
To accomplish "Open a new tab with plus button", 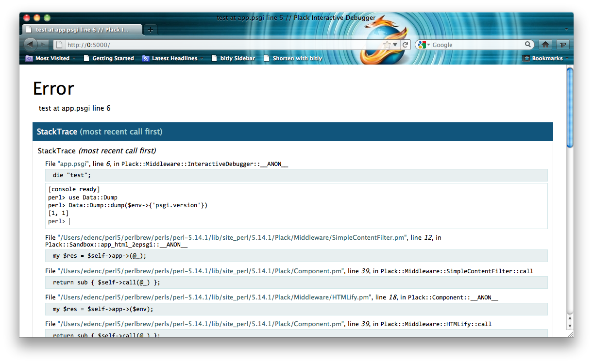I will tap(151, 30).
